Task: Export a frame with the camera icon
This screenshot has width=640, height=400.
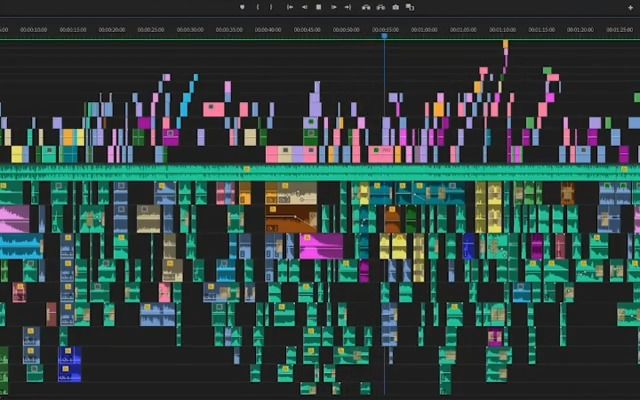Action: 396,7
